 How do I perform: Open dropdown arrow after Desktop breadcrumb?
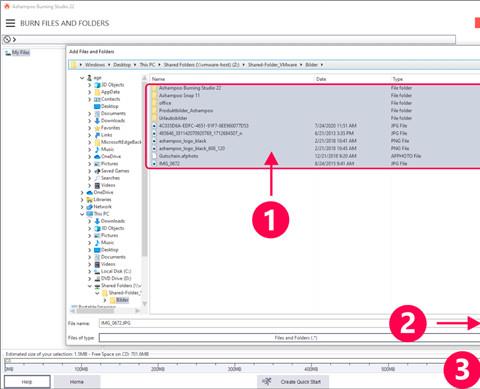pos(135,65)
